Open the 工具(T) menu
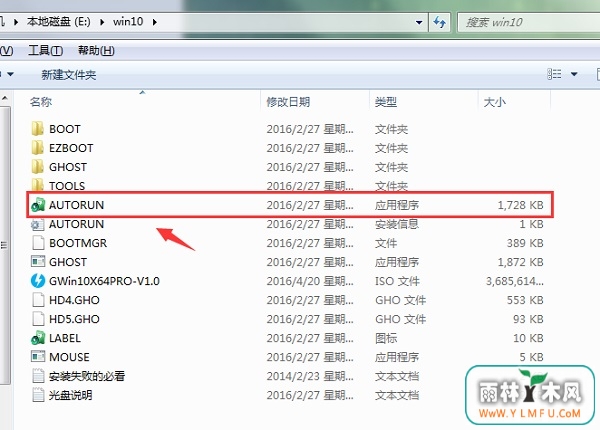The width and height of the screenshot is (600, 430). pos(46,50)
